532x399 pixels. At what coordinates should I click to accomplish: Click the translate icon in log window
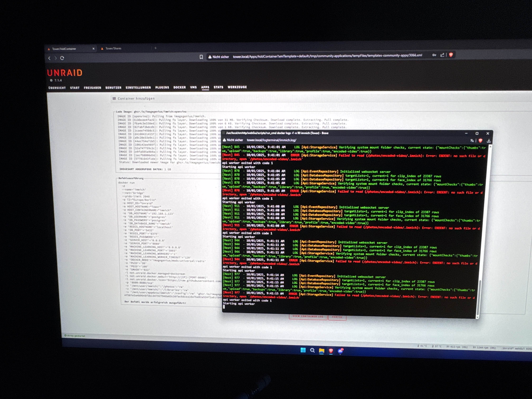click(472, 141)
